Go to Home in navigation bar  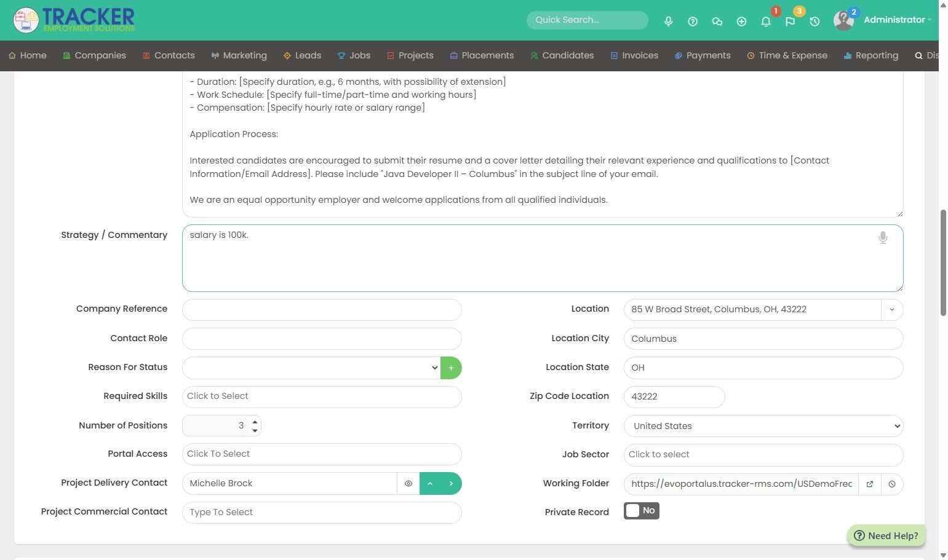28,55
